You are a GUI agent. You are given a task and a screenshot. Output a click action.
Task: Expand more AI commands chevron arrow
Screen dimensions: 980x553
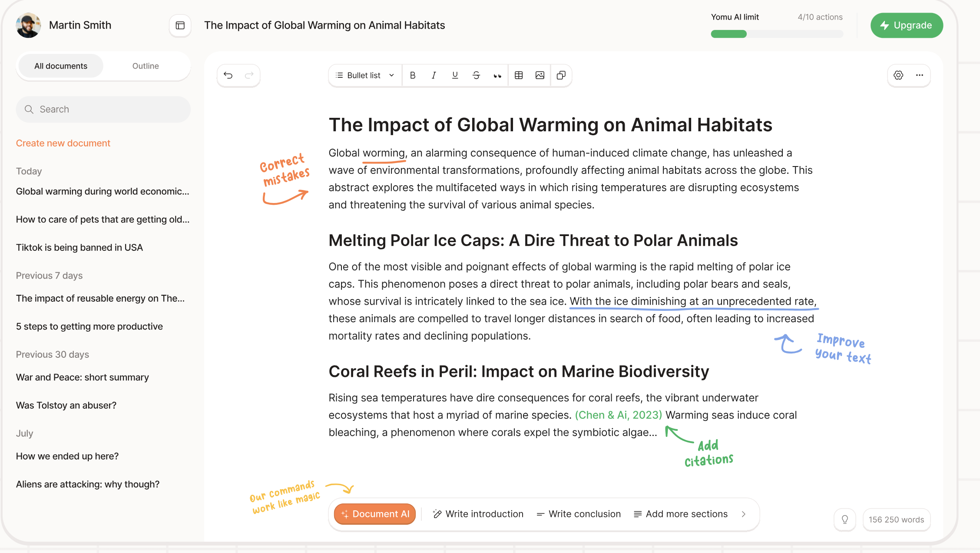(744, 514)
